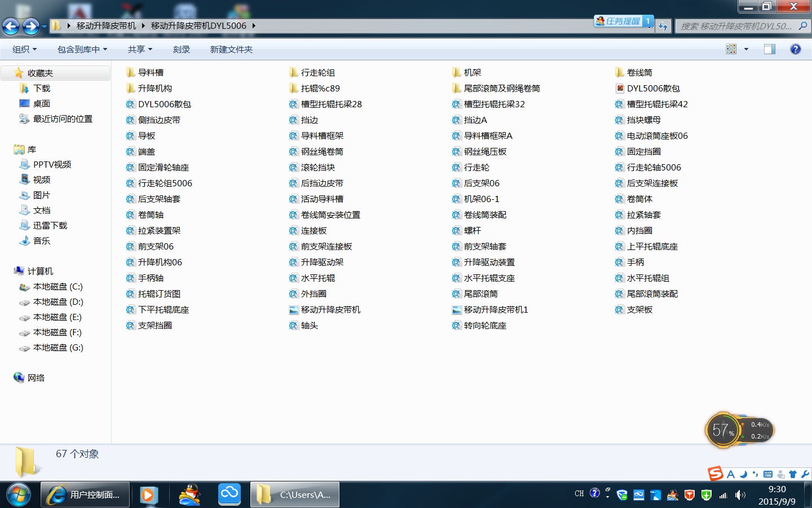Go back with the Back arrow button

(11, 26)
